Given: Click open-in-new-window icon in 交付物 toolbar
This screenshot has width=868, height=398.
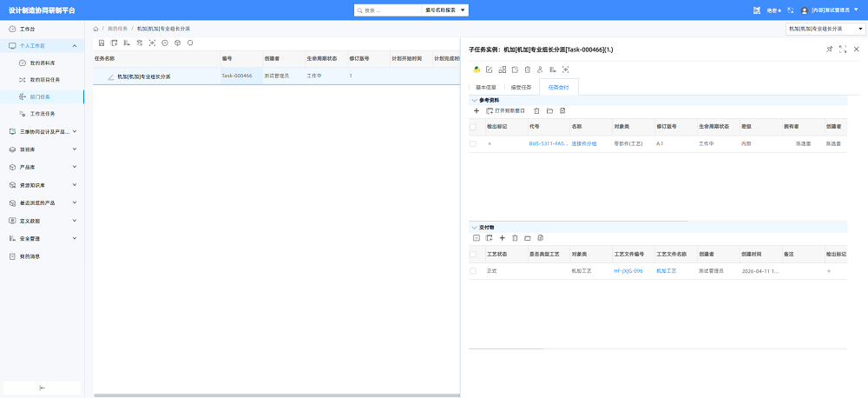Looking at the screenshot, I should (490, 238).
